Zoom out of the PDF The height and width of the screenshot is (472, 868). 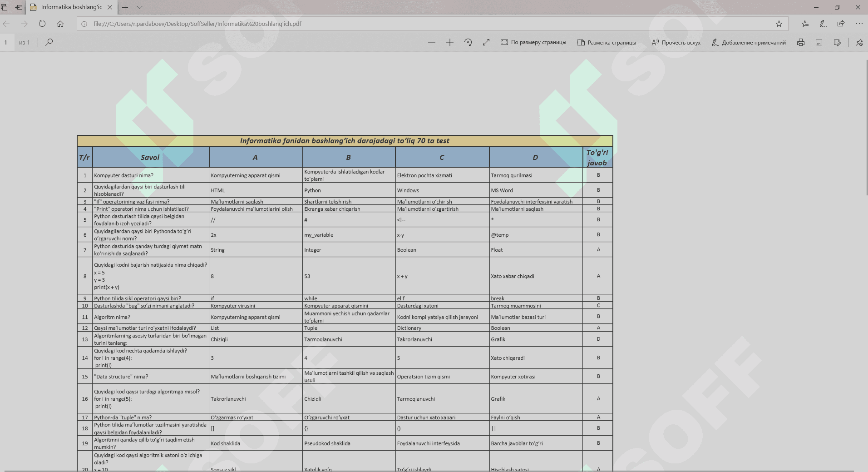432,42
